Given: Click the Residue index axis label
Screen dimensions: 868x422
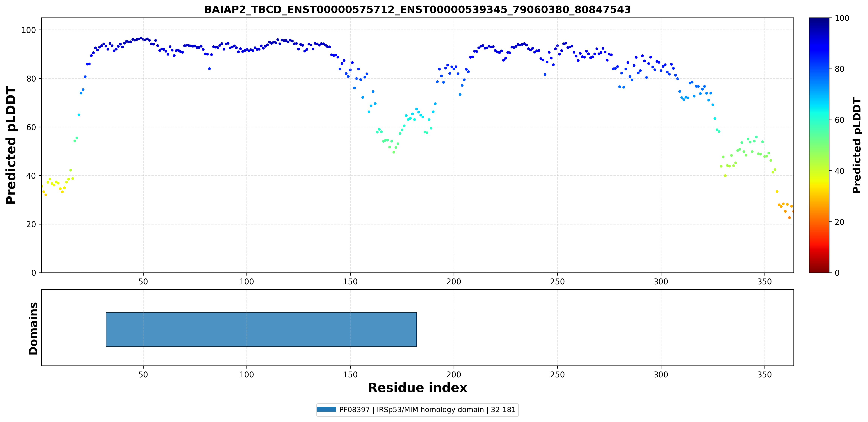Looking at the screenshot, I should tap(418, 388).
